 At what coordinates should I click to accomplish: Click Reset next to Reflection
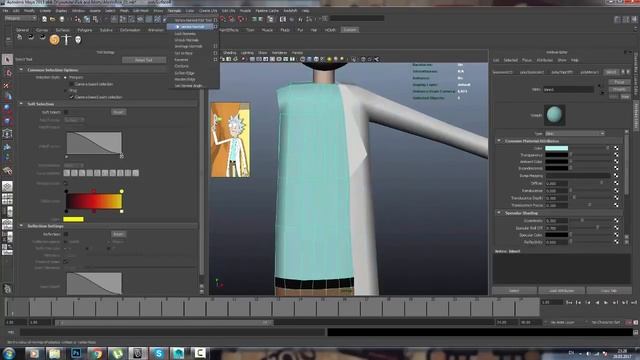pos(118,234)
